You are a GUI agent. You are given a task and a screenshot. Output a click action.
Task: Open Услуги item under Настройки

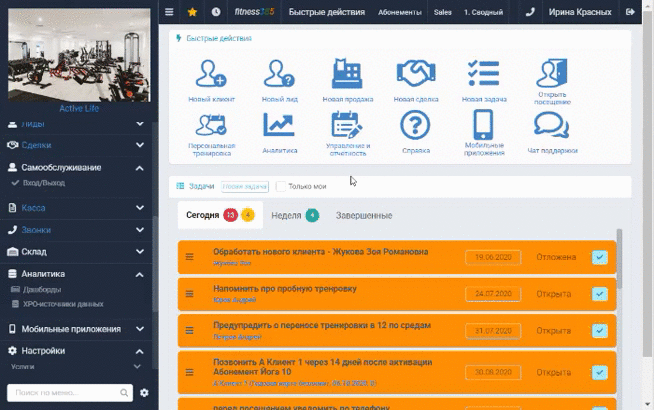(23, 366)
